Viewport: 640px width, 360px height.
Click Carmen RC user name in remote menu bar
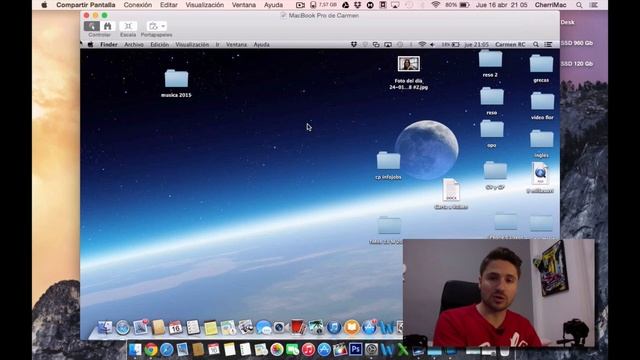[x=510, y=44]
